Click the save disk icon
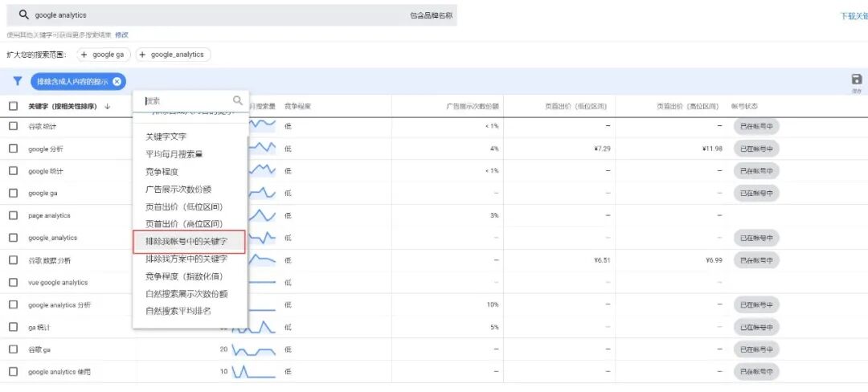 tap(857, 79)
